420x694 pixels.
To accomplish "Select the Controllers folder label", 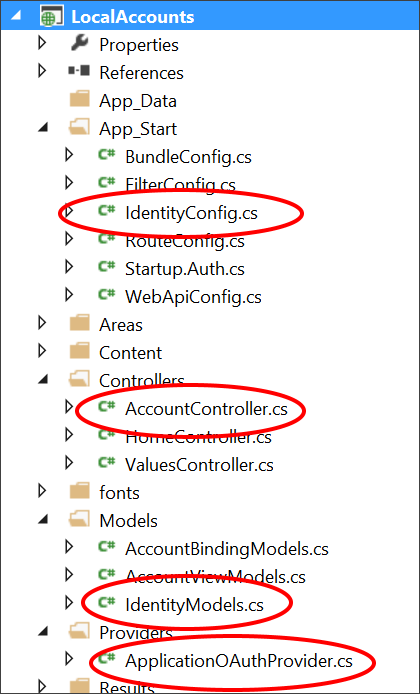I will coord(142,381).
